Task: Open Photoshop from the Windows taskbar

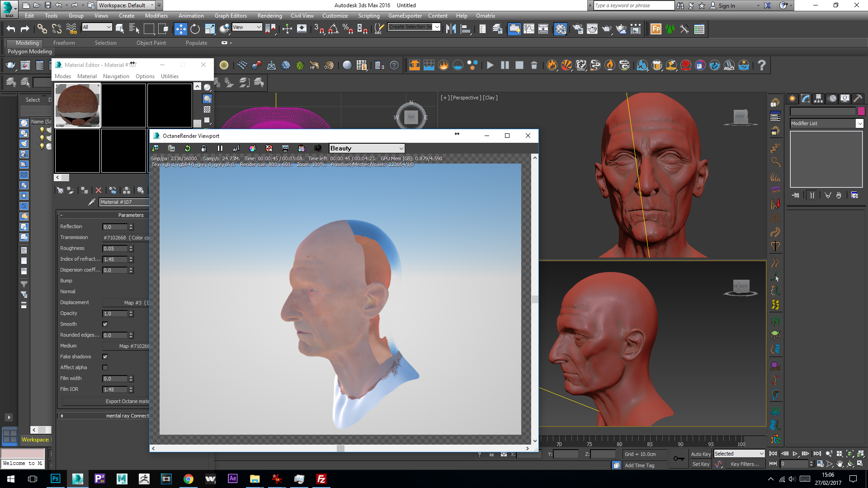Action: (x=55, y=479)
